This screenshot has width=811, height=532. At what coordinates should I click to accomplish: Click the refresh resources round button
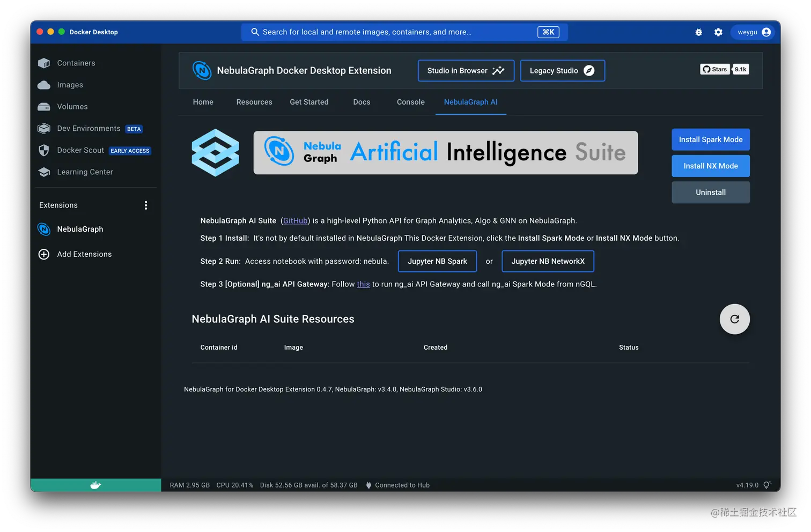(734, 319)
